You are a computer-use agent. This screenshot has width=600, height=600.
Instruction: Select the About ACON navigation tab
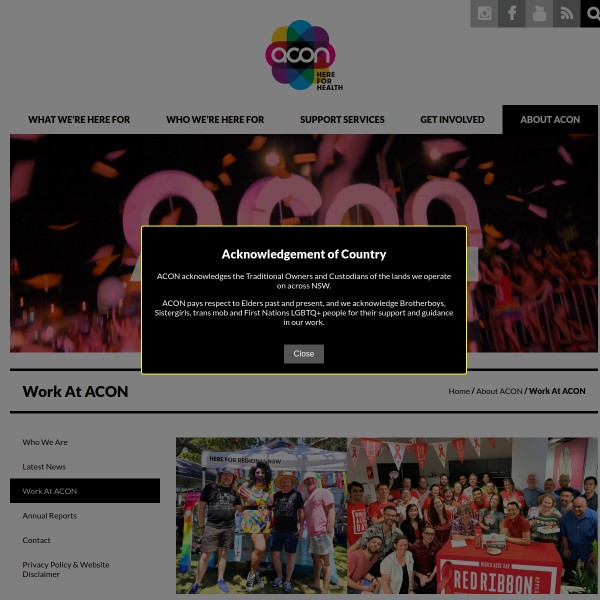(x=550, y=119)
